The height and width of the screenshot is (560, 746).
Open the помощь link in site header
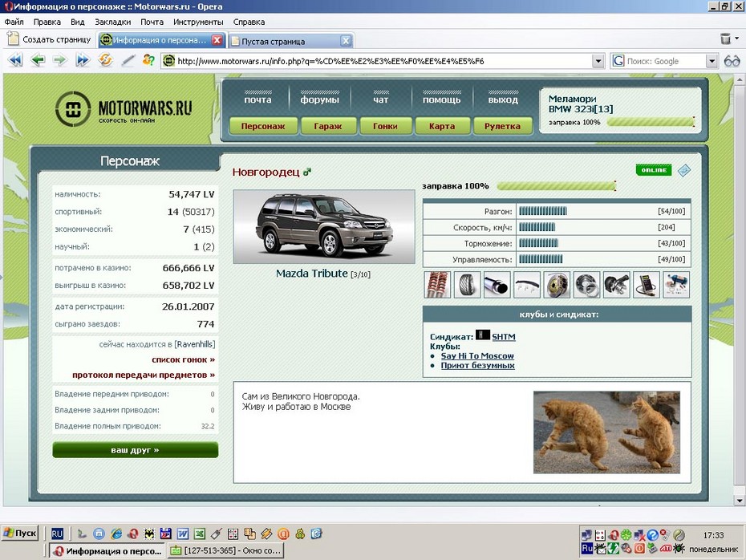[x=442, y=99]
